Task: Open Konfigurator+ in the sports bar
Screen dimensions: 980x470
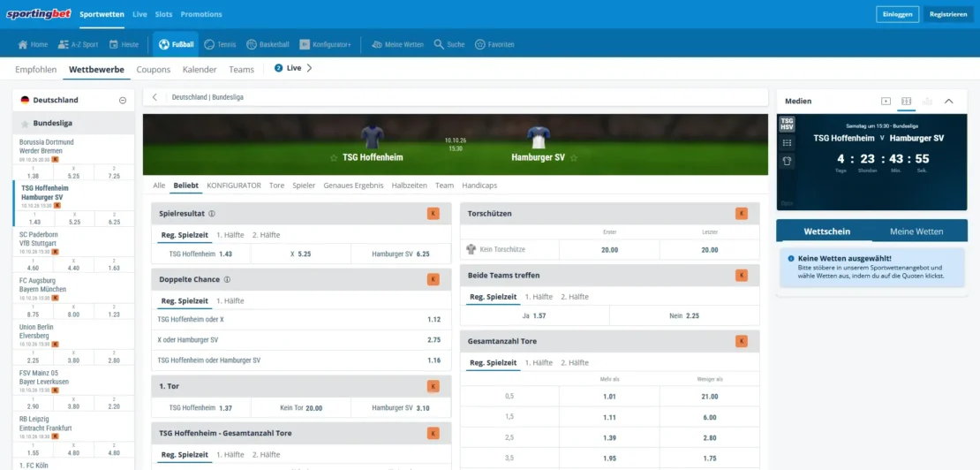Action: point(325,44)
